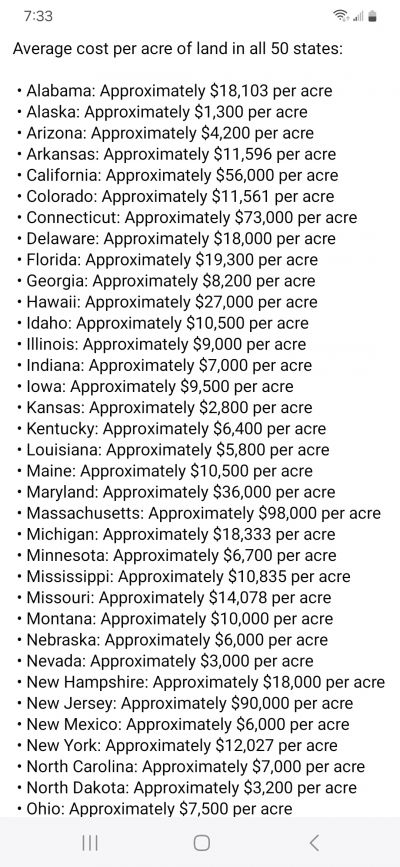
Task: Tap the New Jersey $90,000 per acre entry
Action: pos(184,704)
